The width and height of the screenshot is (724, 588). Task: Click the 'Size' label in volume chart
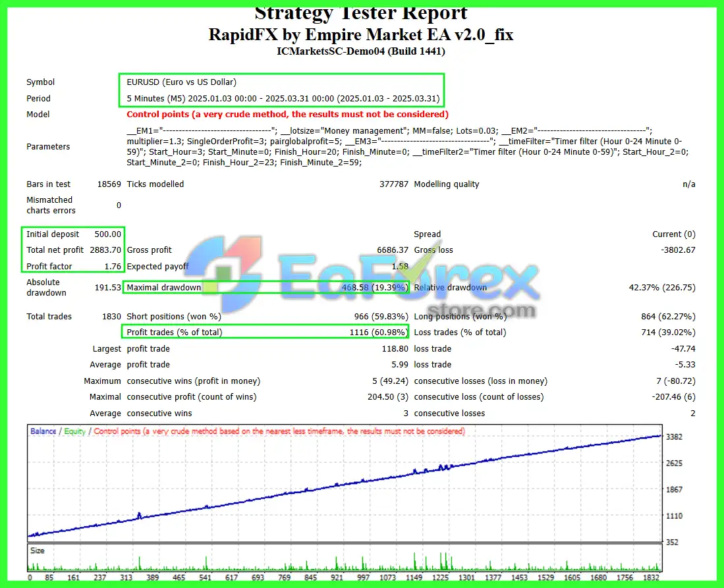pyautogui.click(x=38, y=550)
